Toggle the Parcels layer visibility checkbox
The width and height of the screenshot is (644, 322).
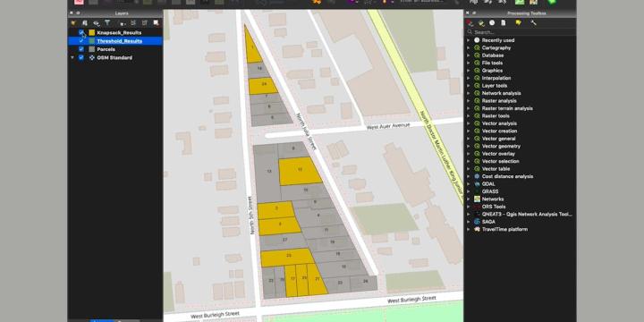point(80,49)
